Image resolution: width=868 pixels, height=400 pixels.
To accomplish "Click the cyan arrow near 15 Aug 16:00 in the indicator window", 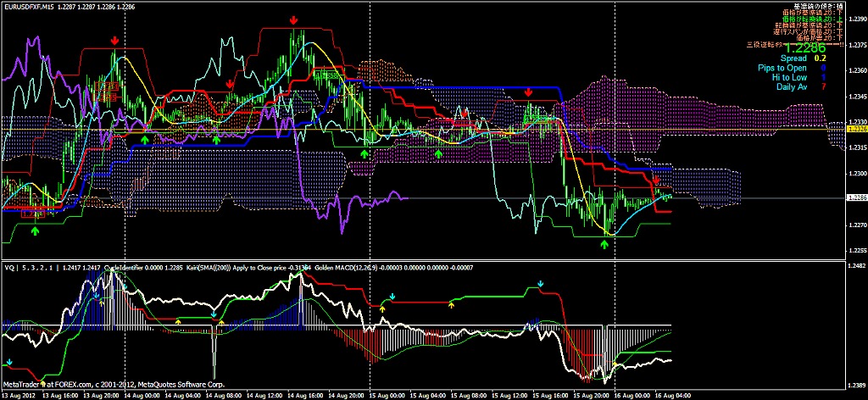I will click(x=540, y=285).
